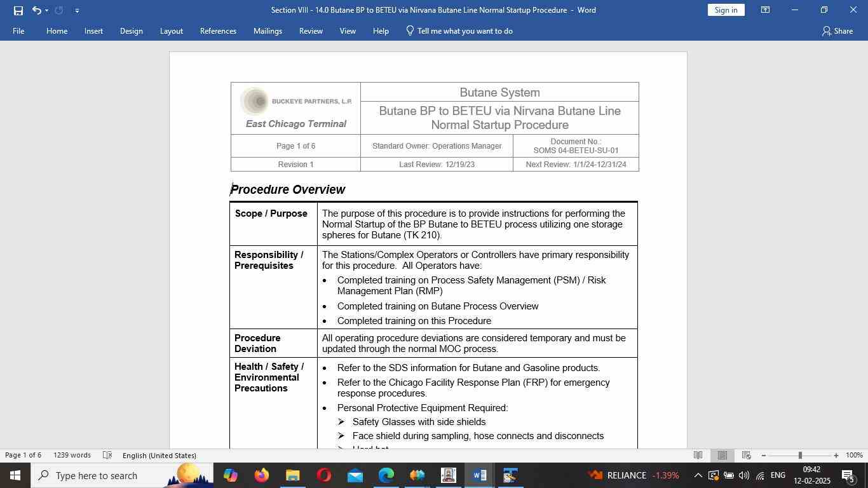
Task: Open the RELIANCE stock widget
Action: pos(634,475)
